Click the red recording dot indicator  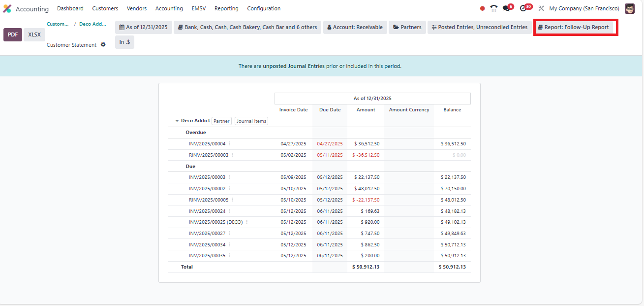pos(482,8)
